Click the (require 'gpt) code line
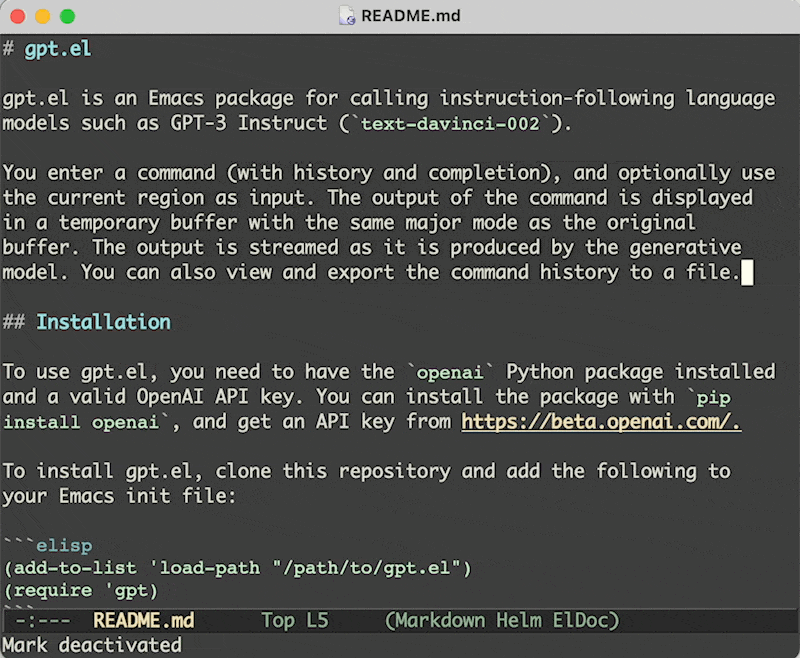Screen dimensions: 800x658 81,591
